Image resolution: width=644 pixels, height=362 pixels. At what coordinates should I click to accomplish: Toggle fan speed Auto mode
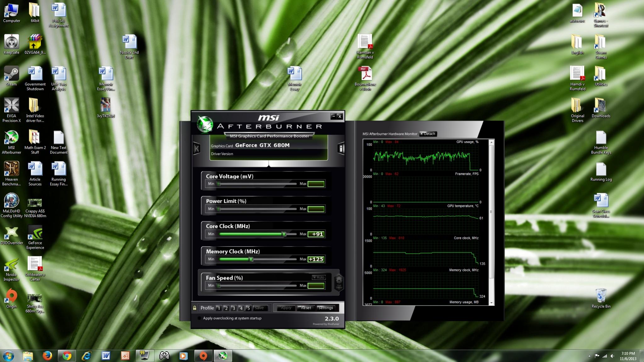point(319,277)
